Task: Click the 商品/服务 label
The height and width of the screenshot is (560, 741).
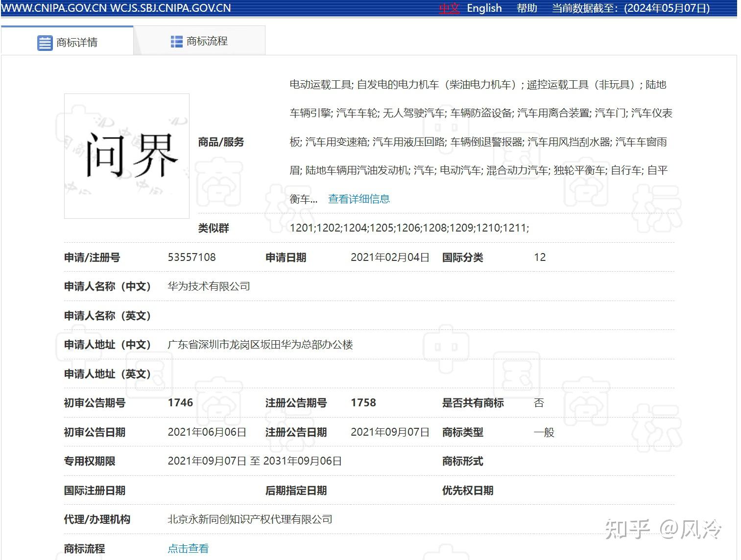Action: pyautogui.click(x=221, y=142)
